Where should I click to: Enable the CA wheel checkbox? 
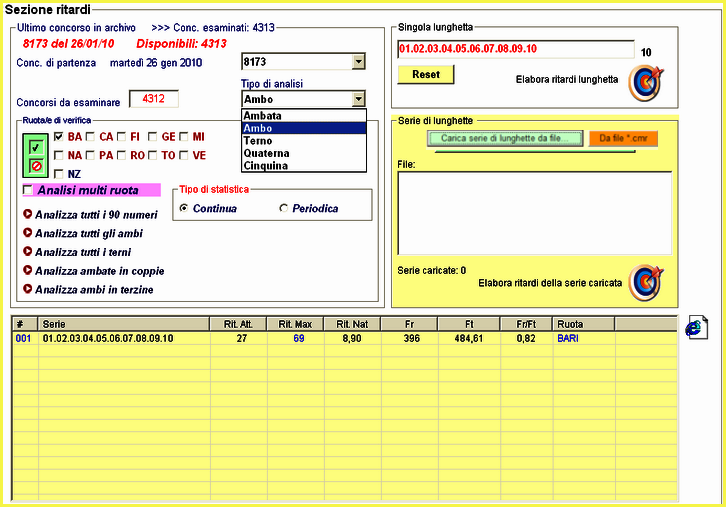pyautogui.click(x=90, y=137)
